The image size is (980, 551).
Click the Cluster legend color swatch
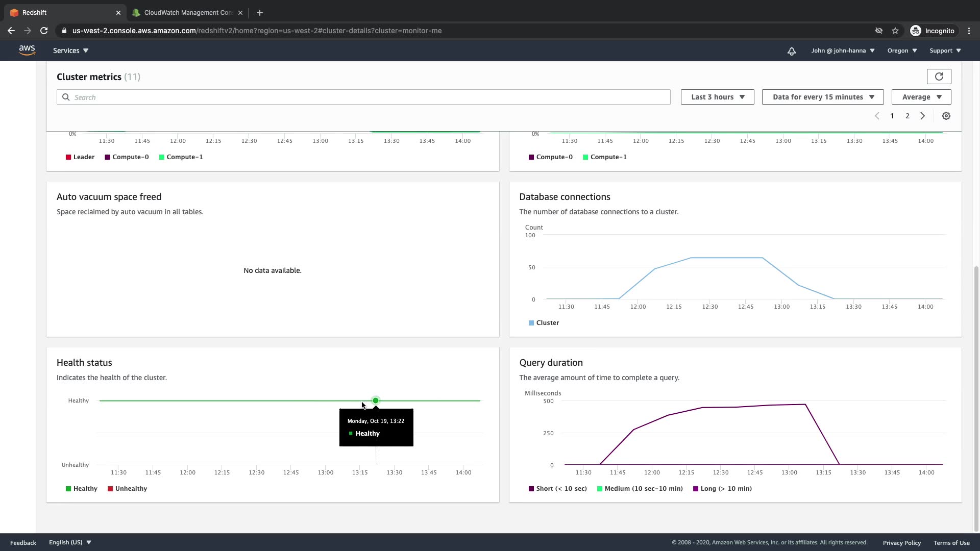531,323
